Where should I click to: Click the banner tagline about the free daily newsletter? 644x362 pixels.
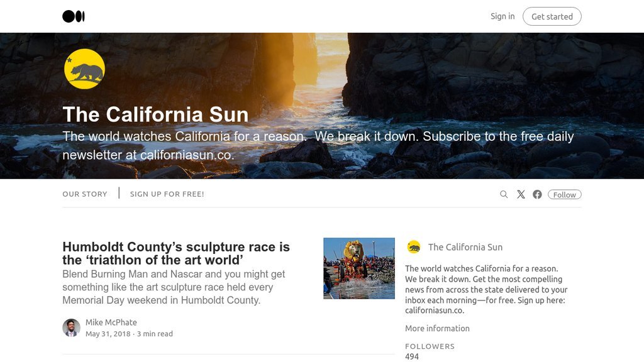pos(318,145)
